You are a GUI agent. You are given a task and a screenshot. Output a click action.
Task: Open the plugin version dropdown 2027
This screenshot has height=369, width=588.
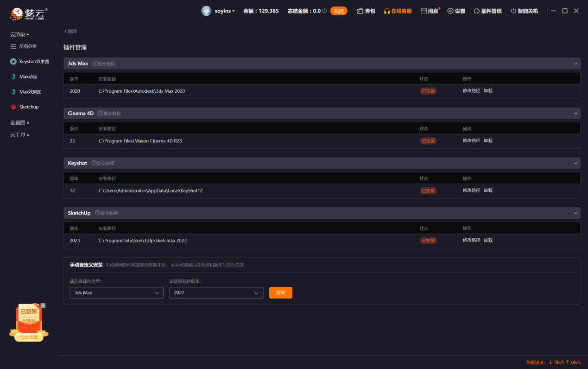tap(216, 293)
